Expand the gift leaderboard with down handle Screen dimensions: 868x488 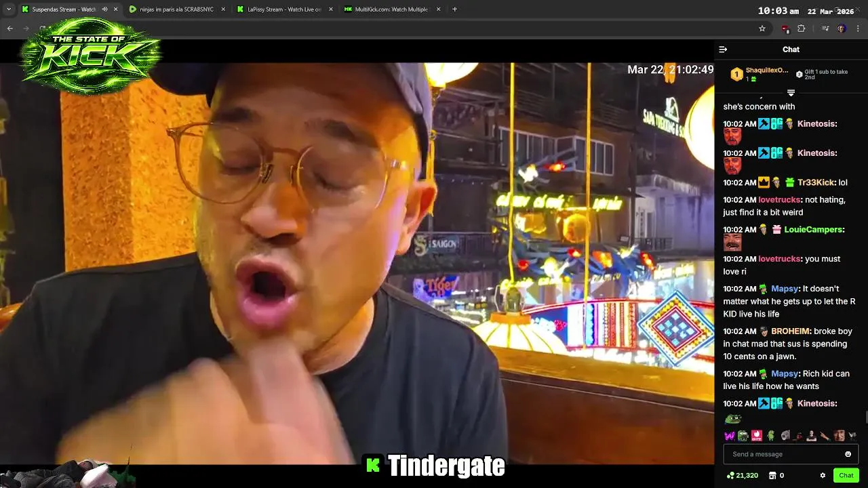pyautogui.click(x=791, y=92)
